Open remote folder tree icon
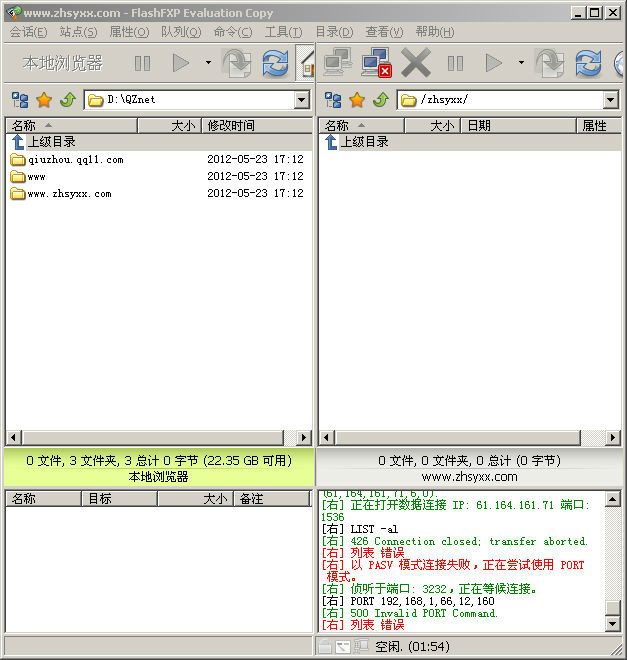The width and height of the screenshot is (627, 660). [333, 100]
